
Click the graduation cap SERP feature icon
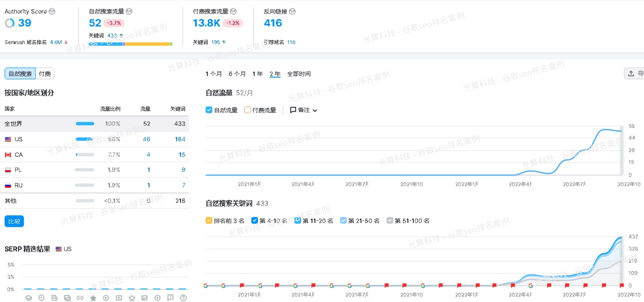29,298
